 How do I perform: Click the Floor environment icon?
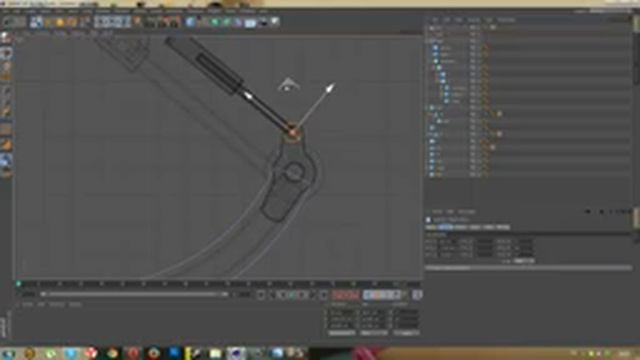point(250,22)
